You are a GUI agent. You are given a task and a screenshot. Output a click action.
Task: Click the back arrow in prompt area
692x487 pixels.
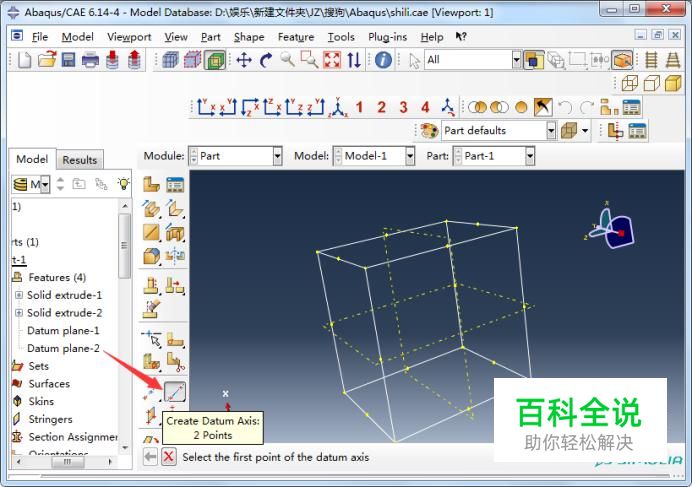150,457
